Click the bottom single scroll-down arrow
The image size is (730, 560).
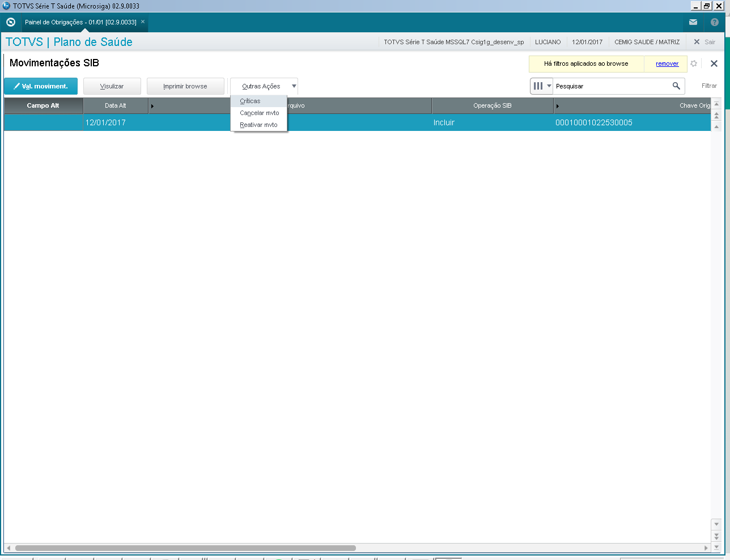pos(716,524)
